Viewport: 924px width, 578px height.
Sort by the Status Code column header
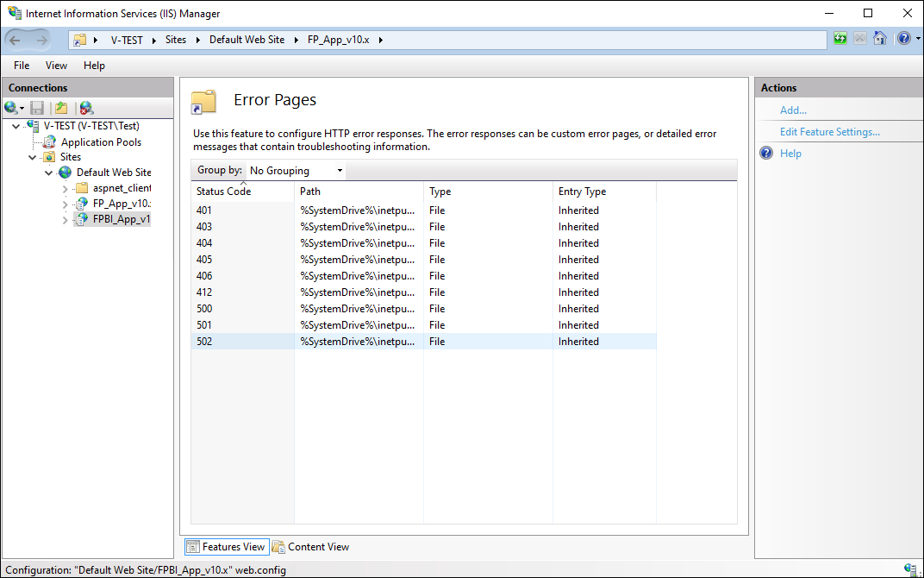[x=224, y=192]
